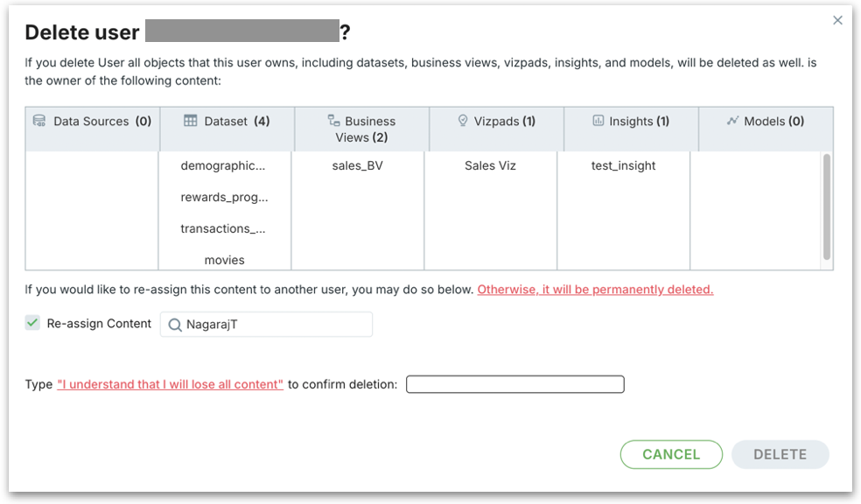The image size is (861, 504).
Task: Close the Delete user dialog
Action: pos(837,20)
